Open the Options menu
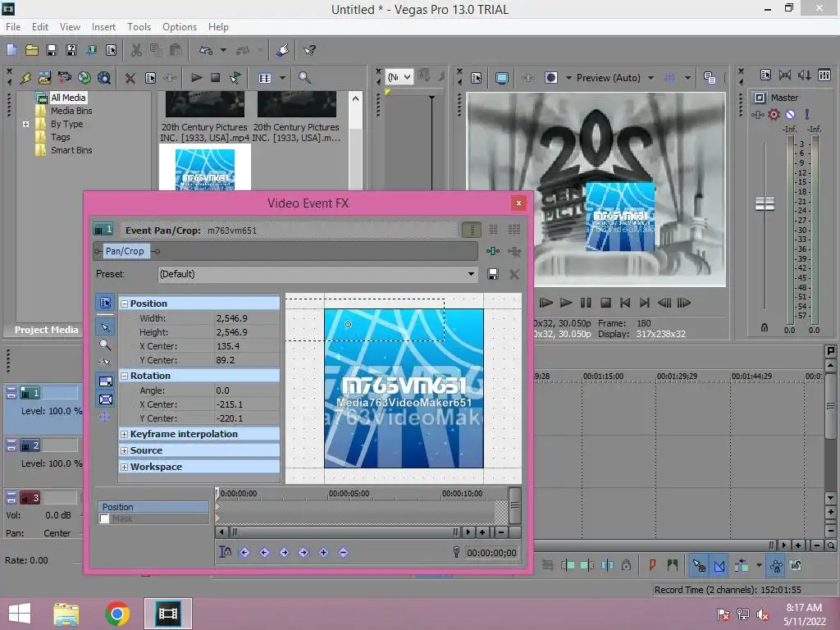Screen dimensions: 840x630 coord(180,27)
